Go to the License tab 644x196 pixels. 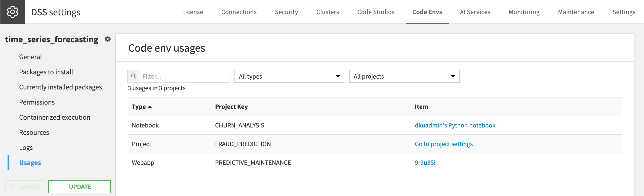pyautogui.click(x=192, y=12)
